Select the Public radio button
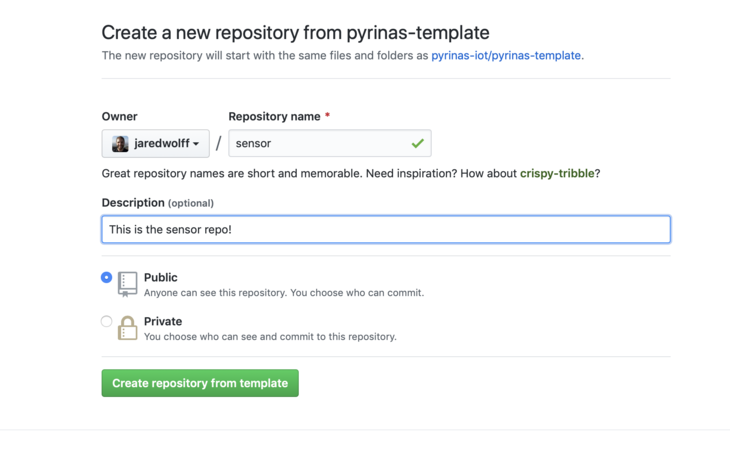The image size is (730, 449). (107, 277)
